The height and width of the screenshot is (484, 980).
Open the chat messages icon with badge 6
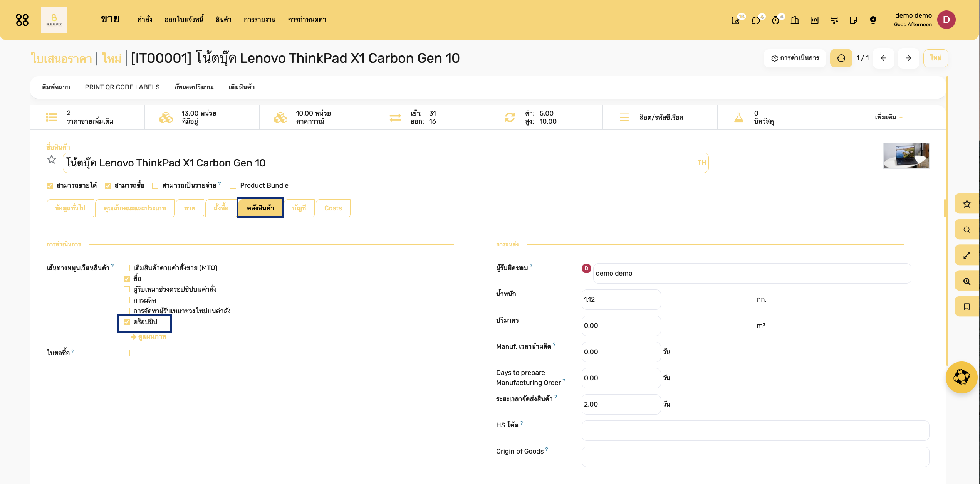pyautogui.click(x=756, y=20)
